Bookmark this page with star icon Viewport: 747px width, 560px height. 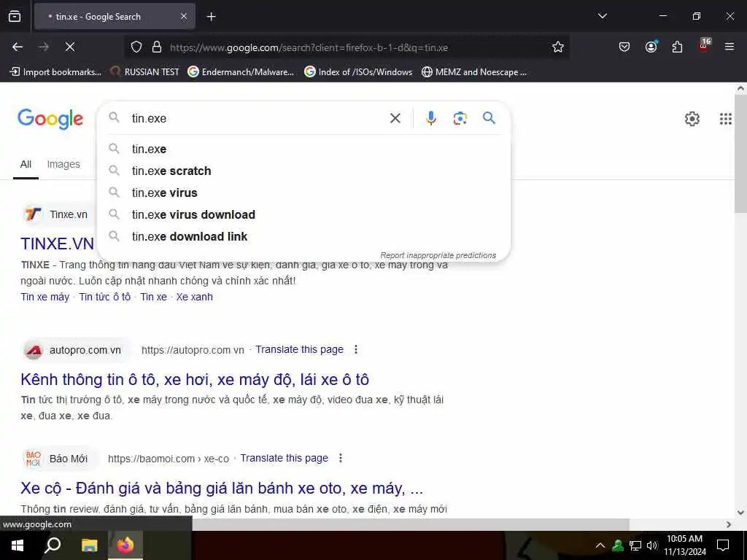pyautogui.click(x=558, y=47)
